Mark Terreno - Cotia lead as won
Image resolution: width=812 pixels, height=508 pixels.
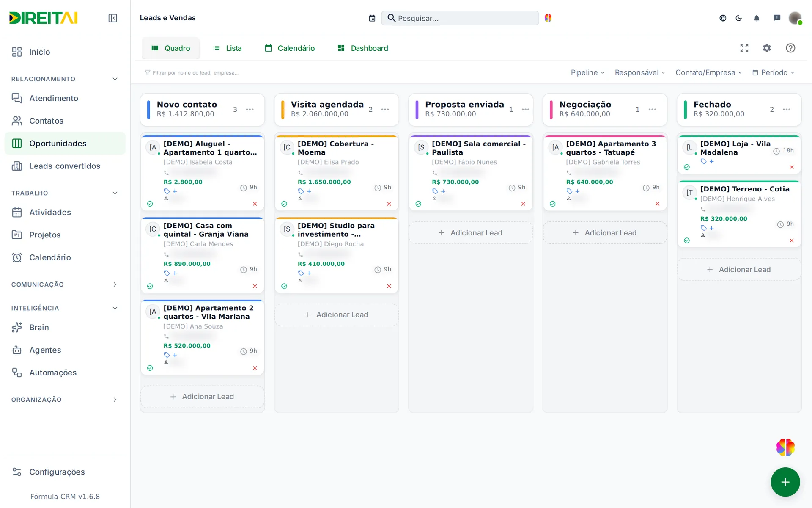coord(687,240)
